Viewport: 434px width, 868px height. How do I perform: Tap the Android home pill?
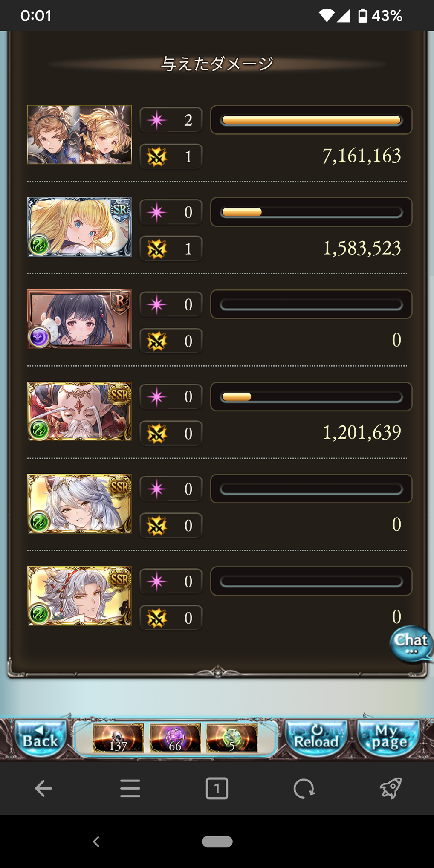tap(217, 842)
